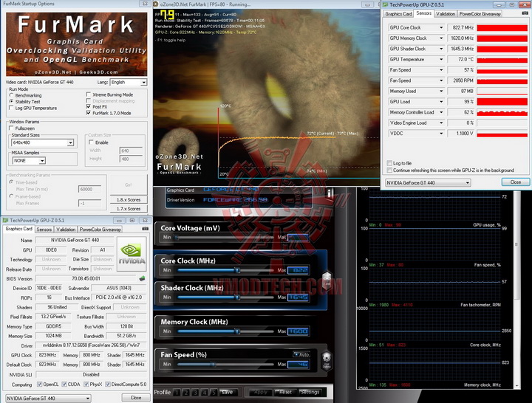Screen dimensions: 532x403
Task: Toggle the link clocks icon between Core and Shader
Action: coord(327,281)
